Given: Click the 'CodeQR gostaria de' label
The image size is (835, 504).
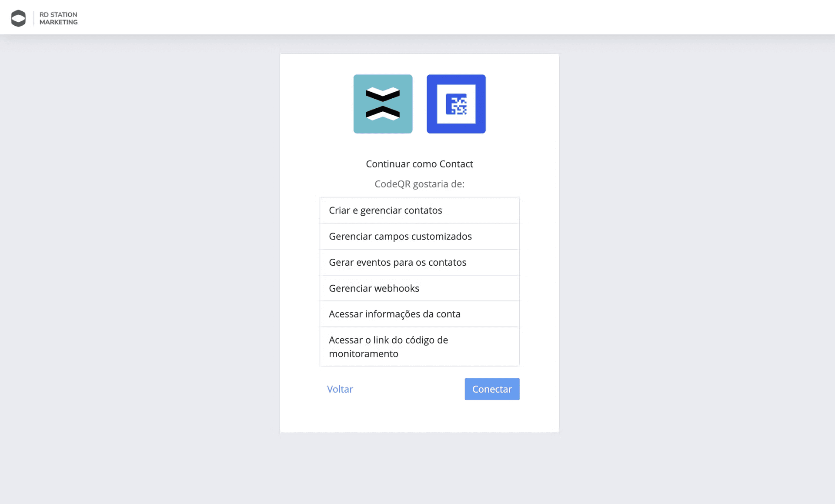Looking at the screenshot, I should [419, 184].
